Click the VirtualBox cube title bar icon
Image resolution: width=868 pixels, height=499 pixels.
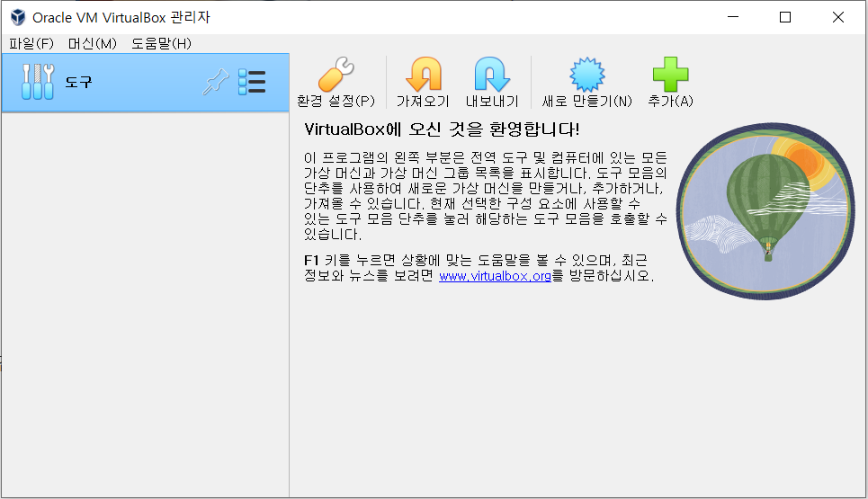18,17
